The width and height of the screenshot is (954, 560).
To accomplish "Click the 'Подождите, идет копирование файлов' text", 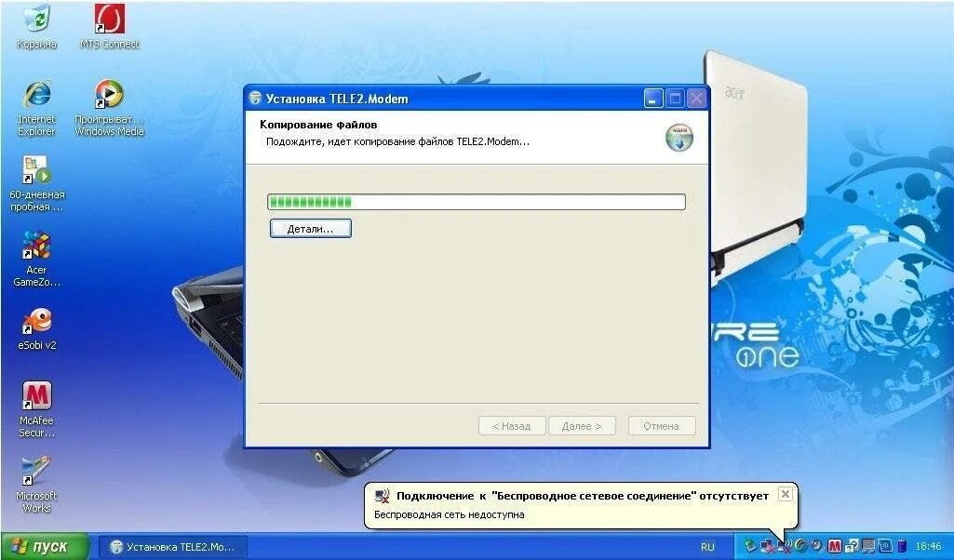I will (x=397, y=141).
